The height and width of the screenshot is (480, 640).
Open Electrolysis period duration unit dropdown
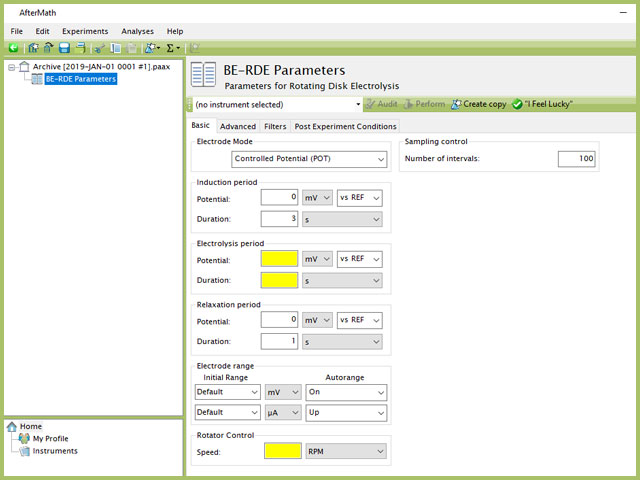tap(342, 281)
